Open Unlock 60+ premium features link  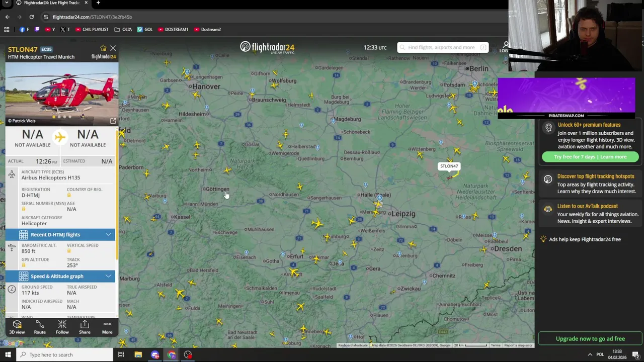point(589,125)
